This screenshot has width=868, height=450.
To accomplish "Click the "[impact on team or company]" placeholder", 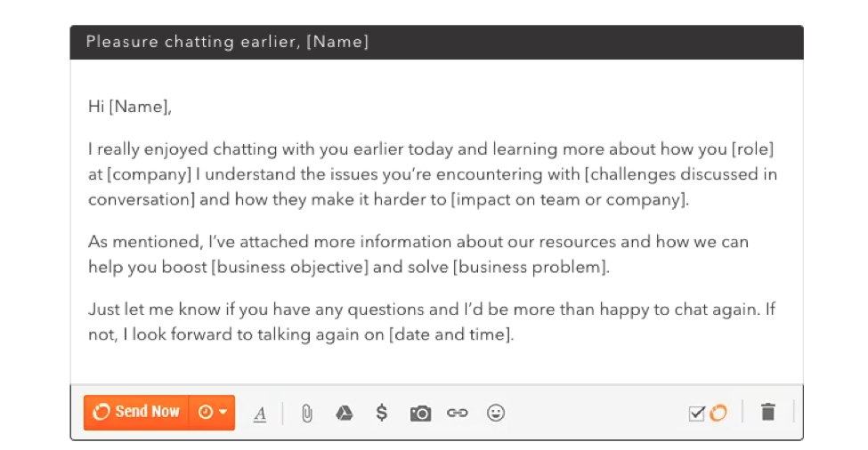I will tap(570, 198).
